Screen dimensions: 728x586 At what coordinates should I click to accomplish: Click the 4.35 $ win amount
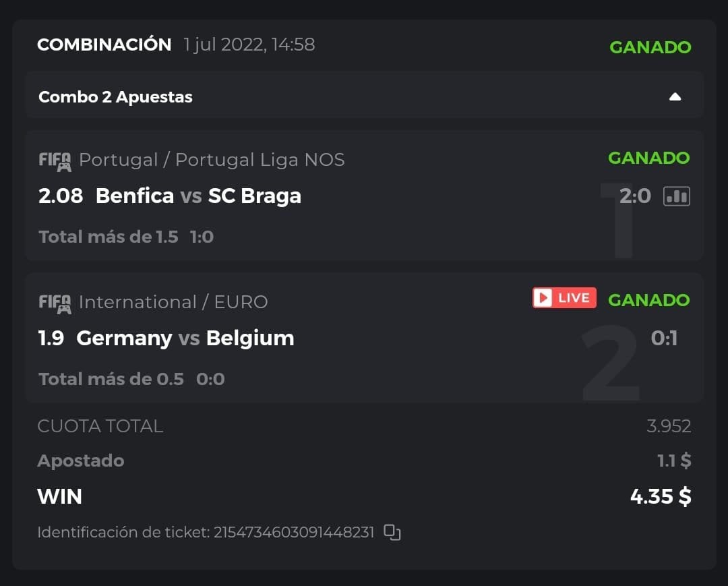[661, 497]
